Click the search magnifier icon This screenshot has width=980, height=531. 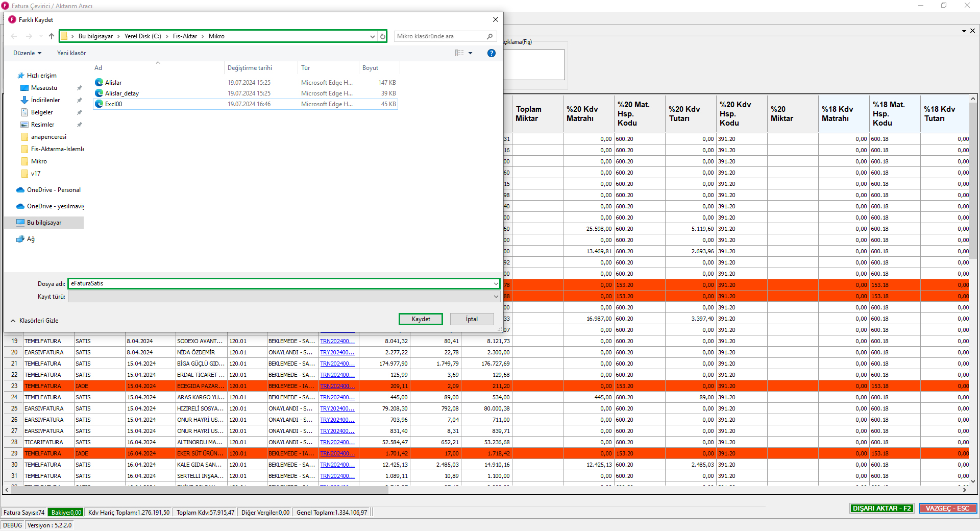pos(489,36)
